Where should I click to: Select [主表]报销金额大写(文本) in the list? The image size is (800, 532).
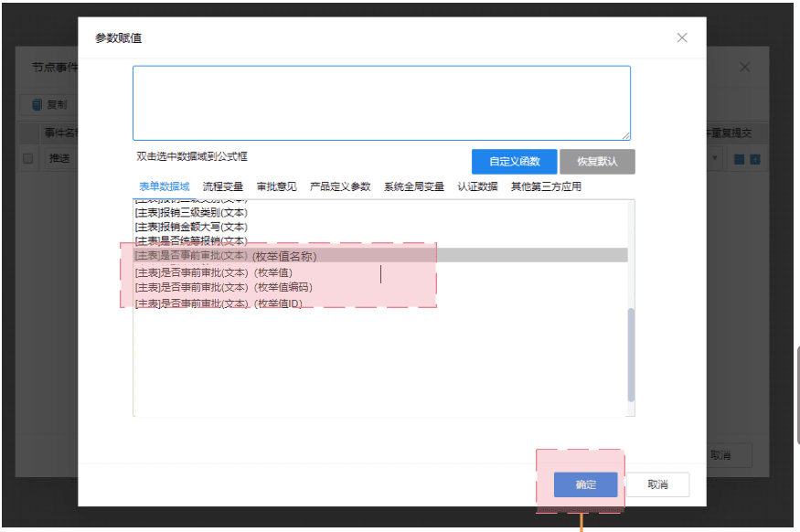(380, 227)
